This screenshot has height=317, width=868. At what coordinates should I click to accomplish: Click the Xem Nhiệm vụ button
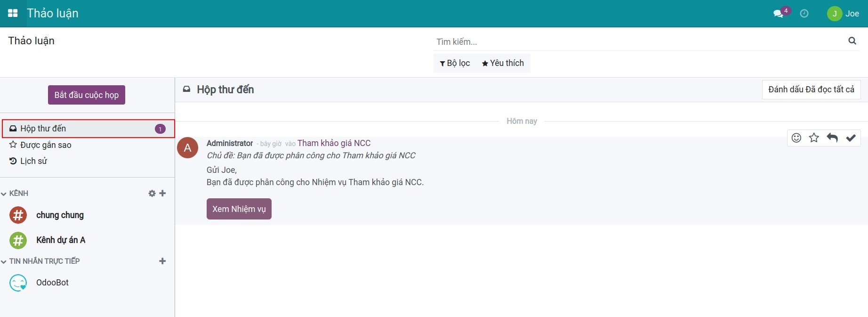pyautogui.click(x=239, y=209)
